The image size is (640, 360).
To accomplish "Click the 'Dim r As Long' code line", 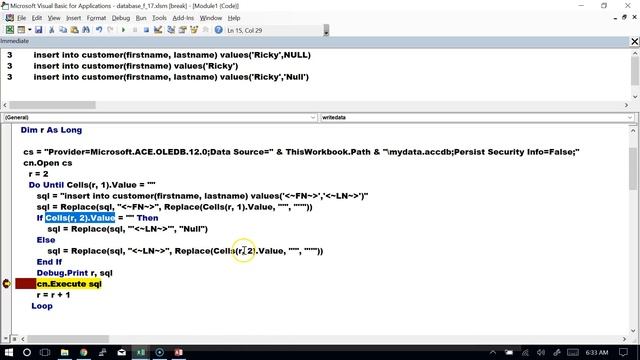I will (51, 130).
